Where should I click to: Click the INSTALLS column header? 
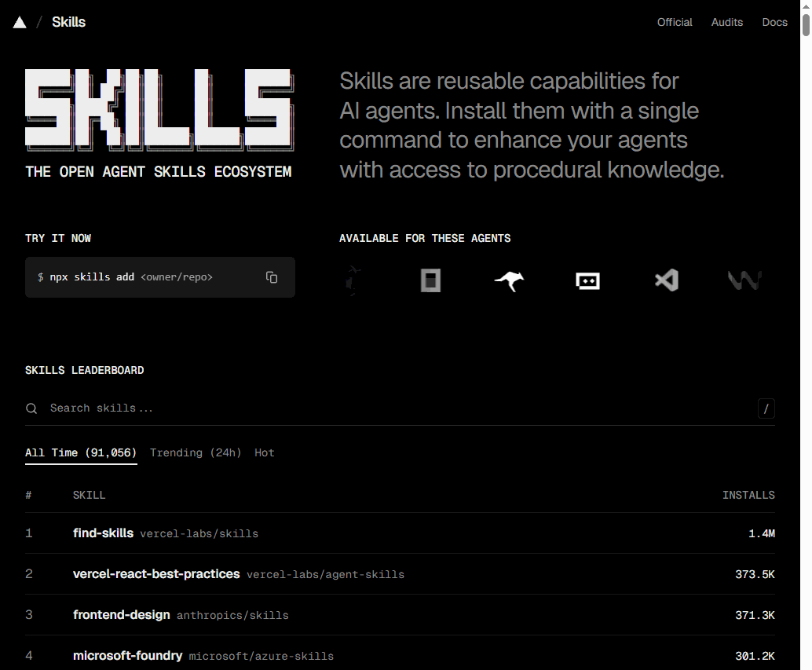click(748, 496)
